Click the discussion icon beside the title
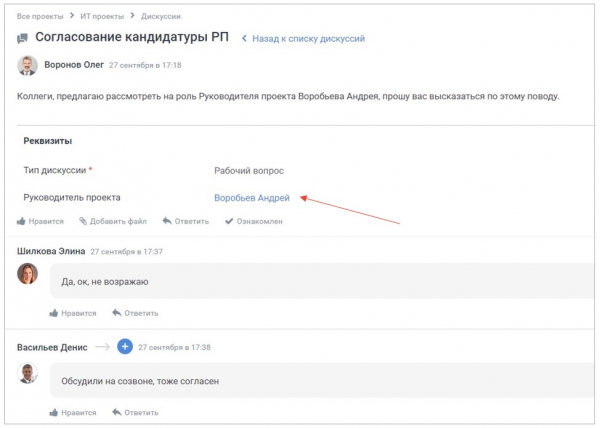Image resolution: width=600 pixels, height=428 pixels. pos(23,39)
